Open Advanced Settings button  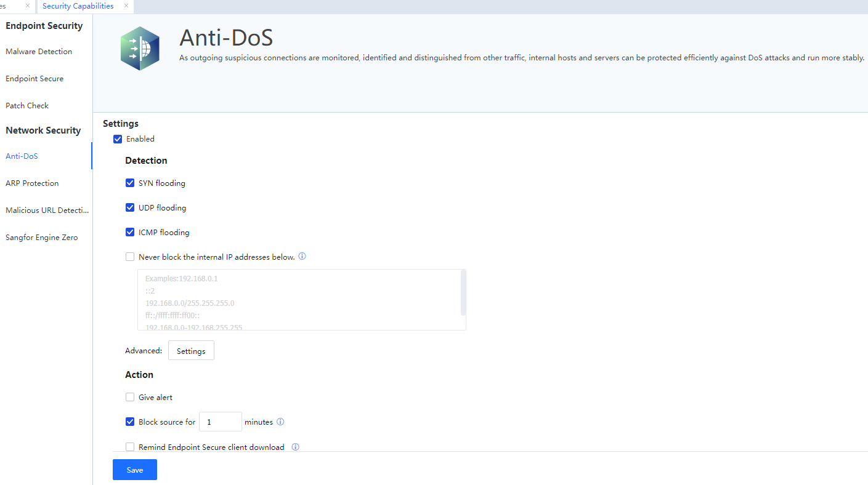pyautogui.click(x=191, y=351)
